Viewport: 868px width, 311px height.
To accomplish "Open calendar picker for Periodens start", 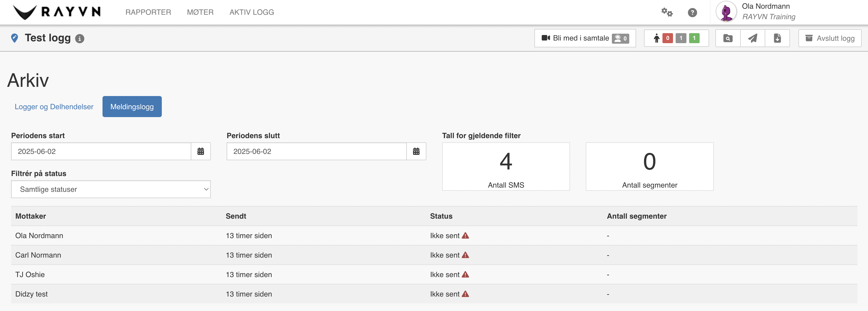I will pos(201,152).
